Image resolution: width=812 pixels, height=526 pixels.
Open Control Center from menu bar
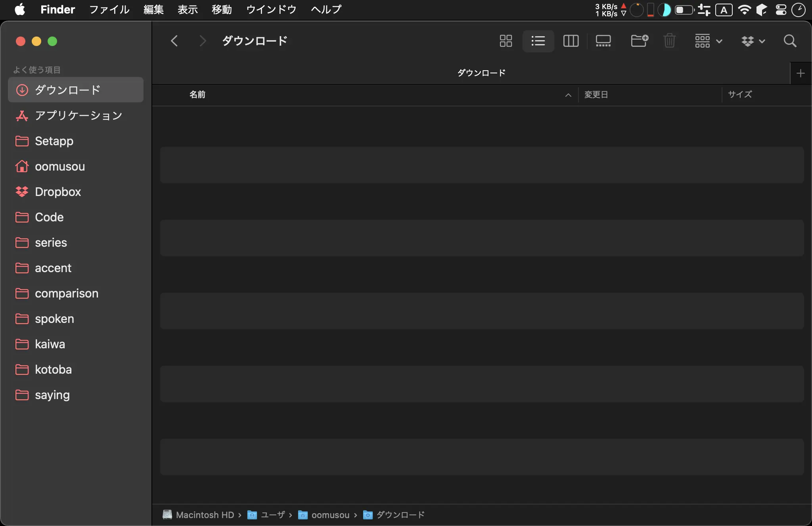(781, 10)
